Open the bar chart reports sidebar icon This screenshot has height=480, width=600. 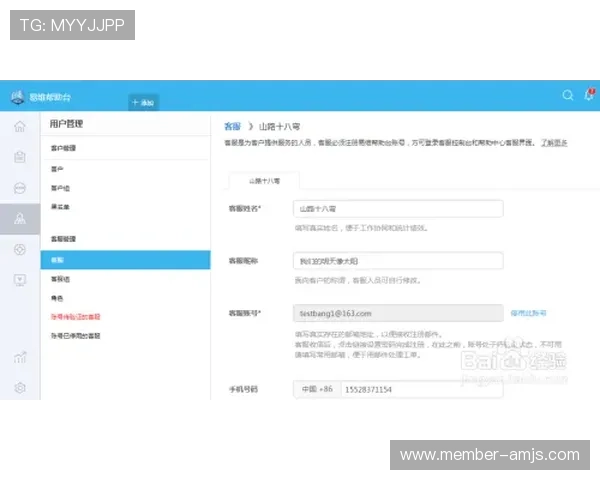click(x=20, y=358)
